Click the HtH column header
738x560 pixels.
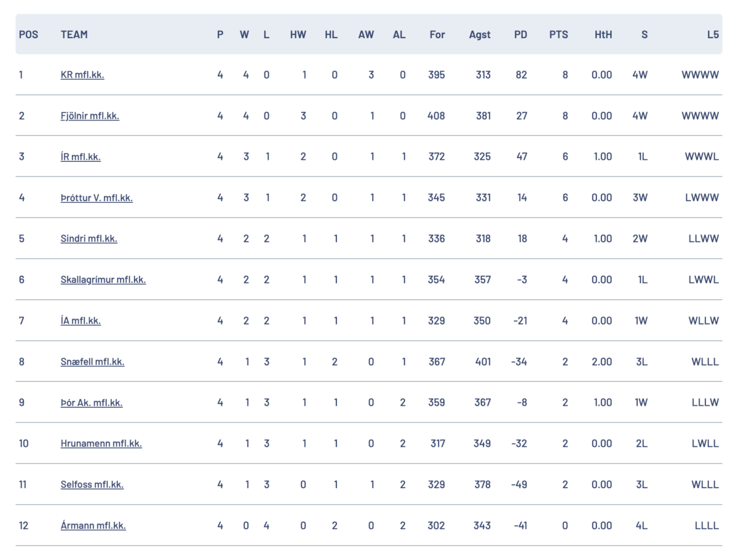coord(603,34)
